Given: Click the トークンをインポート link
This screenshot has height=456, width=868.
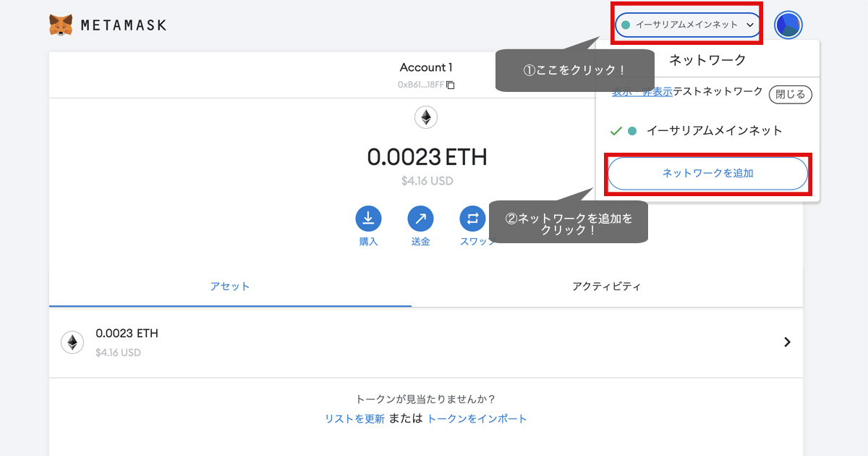Looking at the screenshot, I should coord(477,418).
